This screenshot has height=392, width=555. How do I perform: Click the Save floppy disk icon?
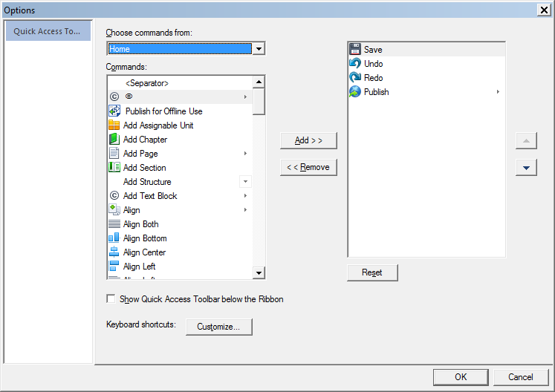(x=355, y=50)
